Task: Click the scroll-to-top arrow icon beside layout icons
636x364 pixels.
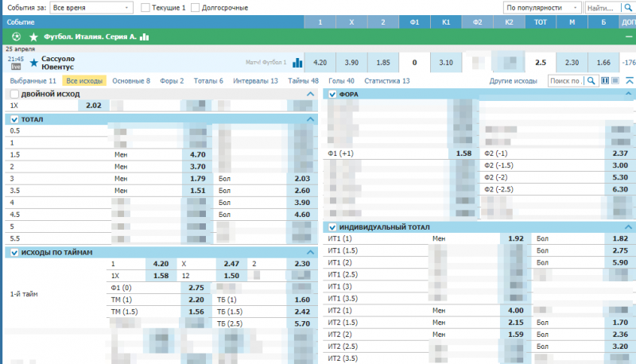Action: click(628, 80)
